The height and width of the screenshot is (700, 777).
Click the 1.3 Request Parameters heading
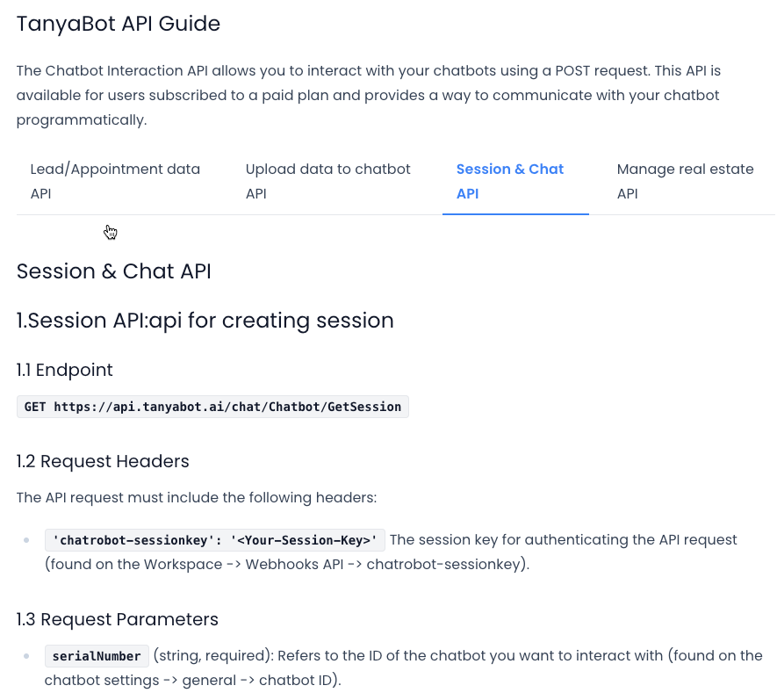118,619
